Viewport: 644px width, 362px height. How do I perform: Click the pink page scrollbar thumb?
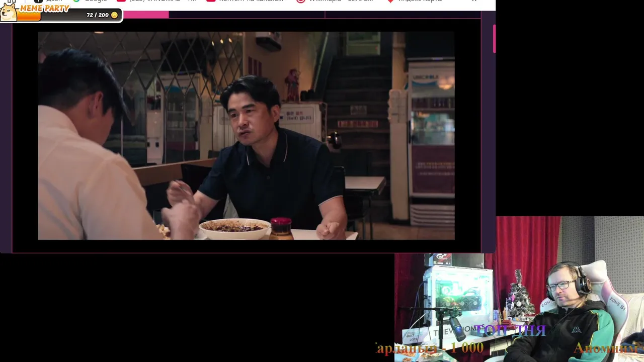pos(494,39)
